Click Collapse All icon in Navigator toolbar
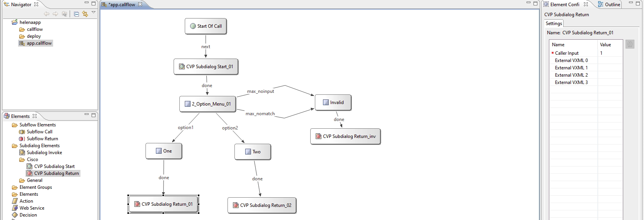The width and height of the screenshot is (644, 220). [76, 14]
